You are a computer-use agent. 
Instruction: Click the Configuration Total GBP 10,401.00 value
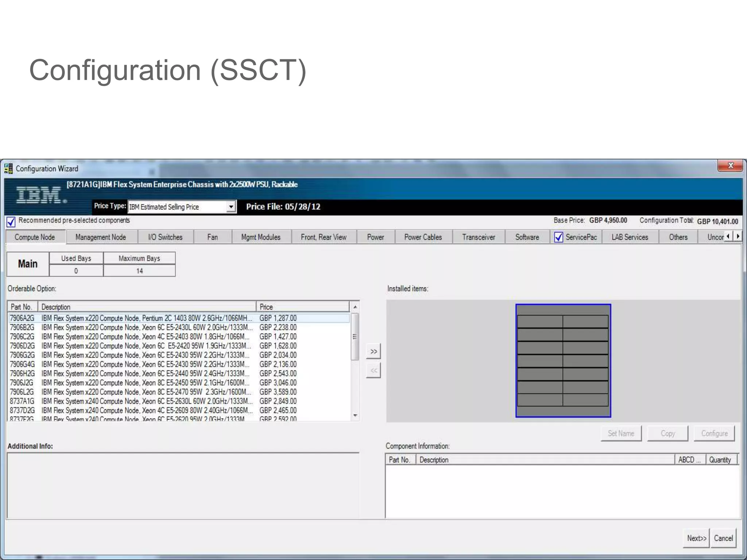click(717, 221)
